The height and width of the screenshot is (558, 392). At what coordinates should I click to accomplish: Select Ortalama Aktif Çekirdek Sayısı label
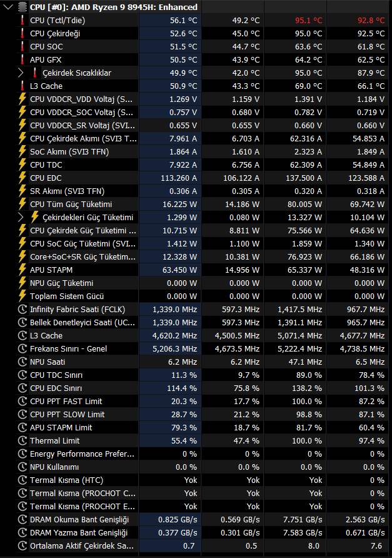(82, 546)
